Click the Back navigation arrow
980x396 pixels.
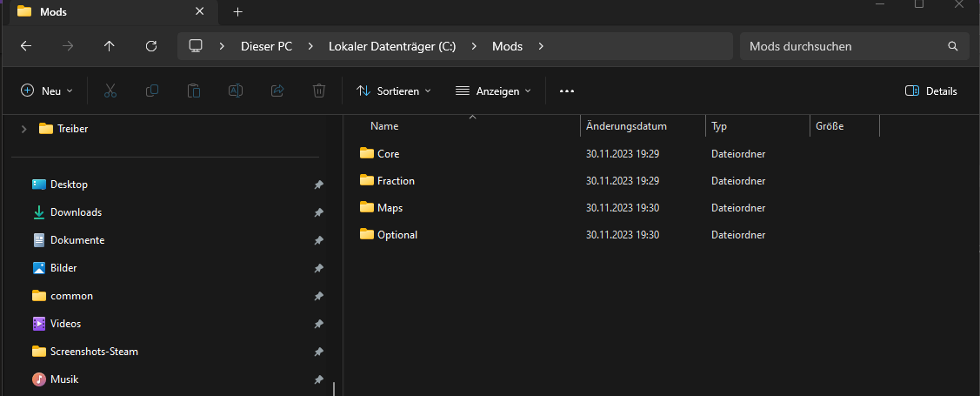point(26,46)
